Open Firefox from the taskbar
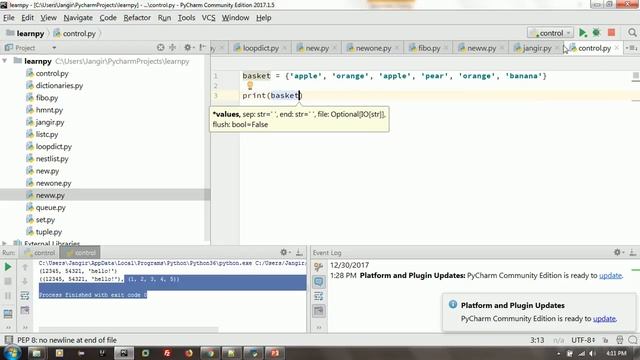Viewport: 640px width, 360px height. [x=189, y=353]
